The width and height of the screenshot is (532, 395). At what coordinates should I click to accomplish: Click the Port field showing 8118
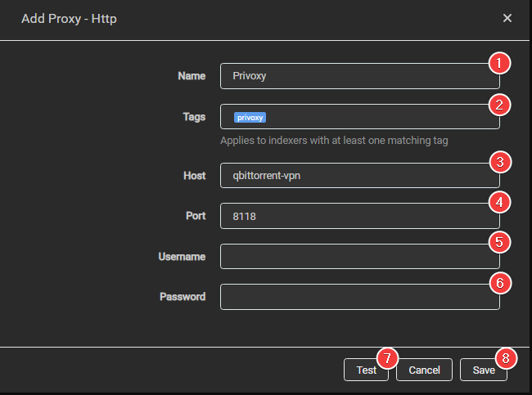click(352, 216)
